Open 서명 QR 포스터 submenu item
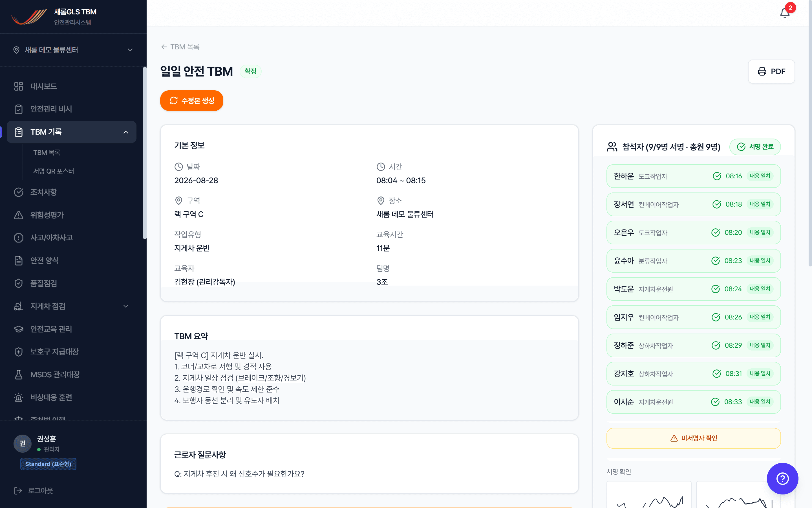The image size is (812, 508). (54, 171)
